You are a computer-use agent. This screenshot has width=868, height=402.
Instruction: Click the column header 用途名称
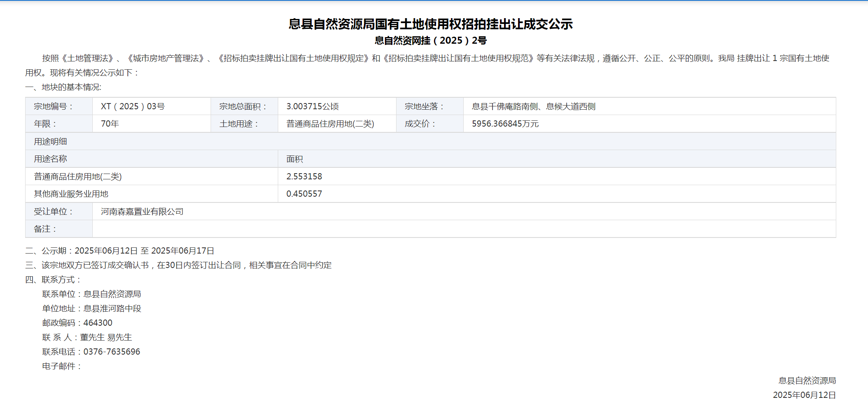tap(50, 159)
